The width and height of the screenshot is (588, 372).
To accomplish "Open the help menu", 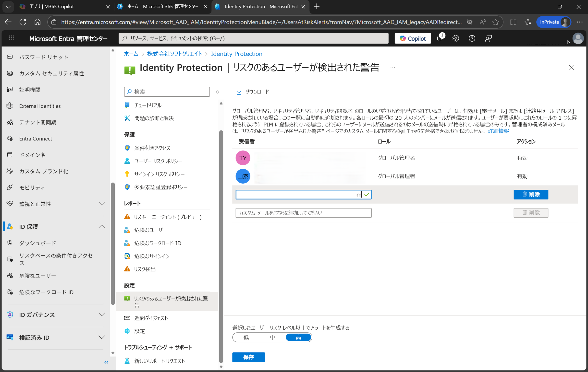I will 472,38.
